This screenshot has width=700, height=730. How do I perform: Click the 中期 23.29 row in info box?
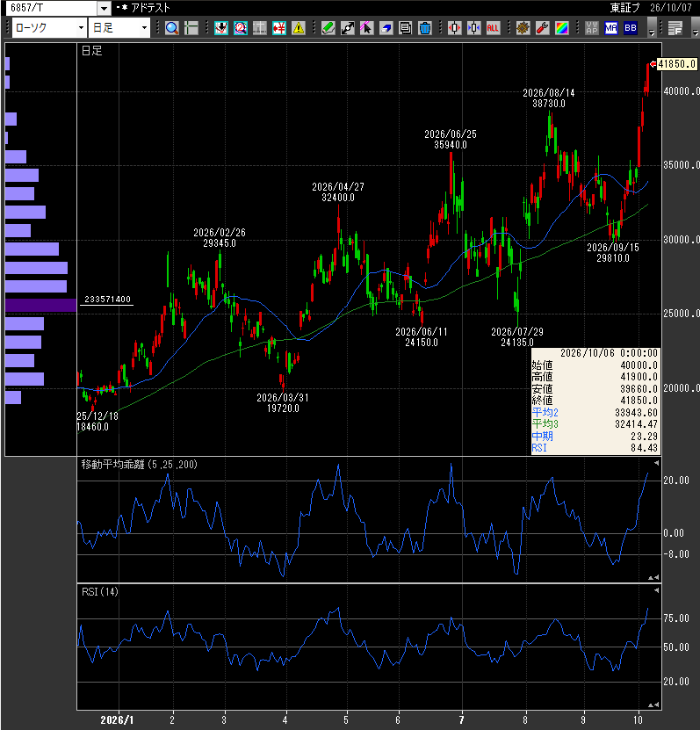point(595,437)
